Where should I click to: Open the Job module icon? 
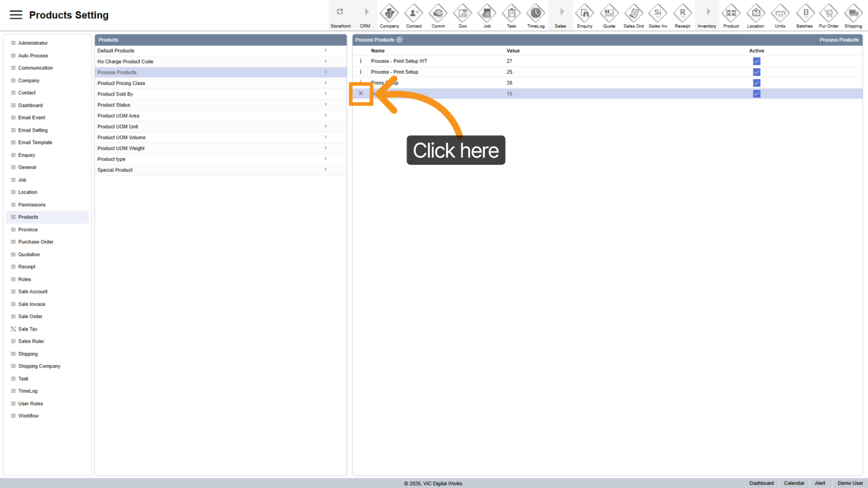pos(487,13)
